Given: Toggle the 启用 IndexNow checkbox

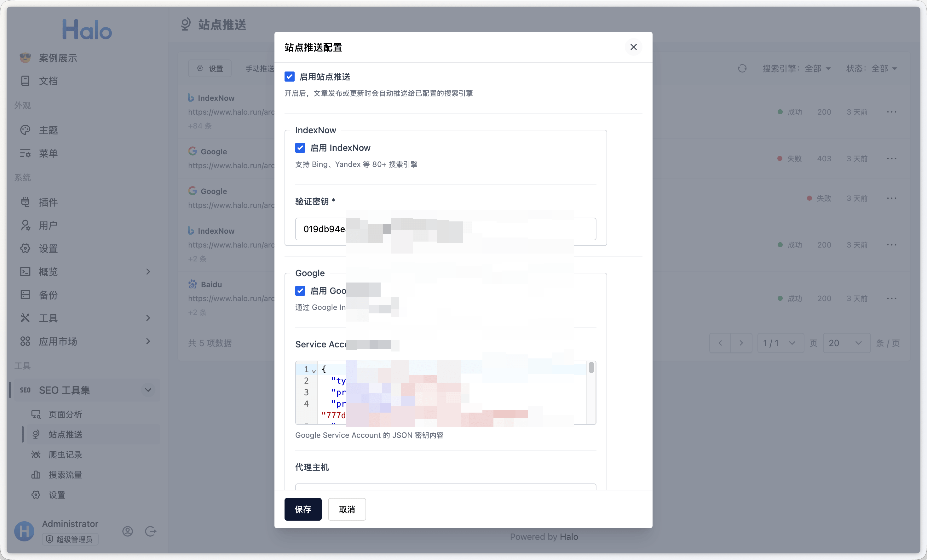Looking at the screenshot, I should pyautogui.click(x=300, y=148).
